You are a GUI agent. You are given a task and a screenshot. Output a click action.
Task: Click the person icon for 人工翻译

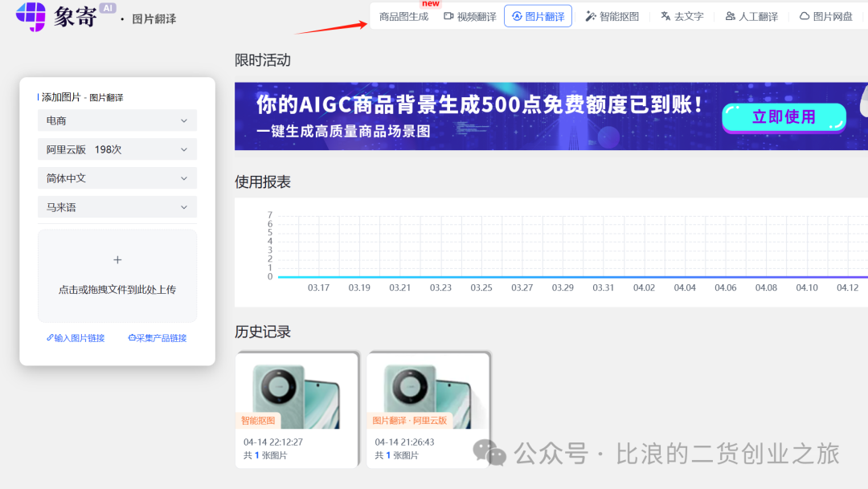pyautogui.click(x=730, y=16)
